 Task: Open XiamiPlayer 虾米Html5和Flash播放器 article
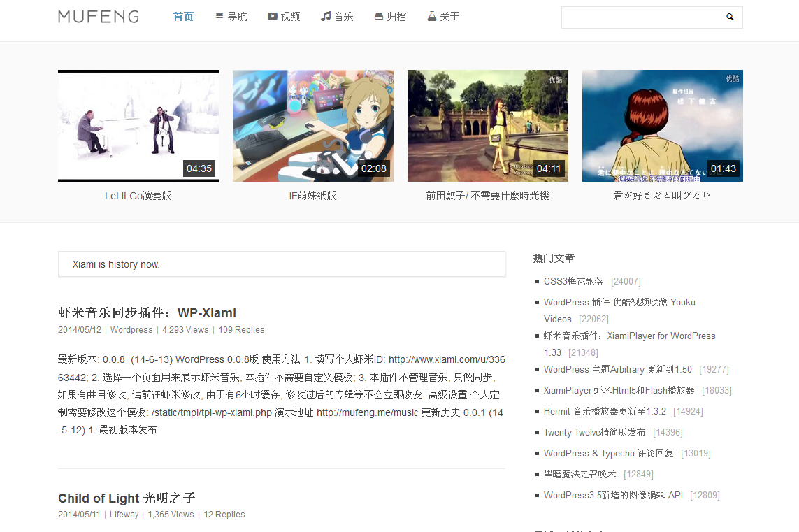point(619,390)
